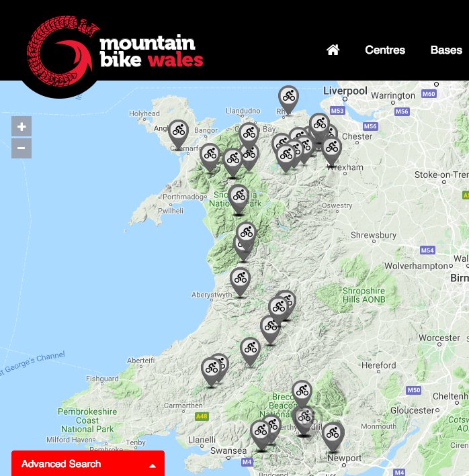This screenshot has height=476, width=469.
Task: Click the Oswestry town label
Action: pyautogui.click(x=337, y=205)
